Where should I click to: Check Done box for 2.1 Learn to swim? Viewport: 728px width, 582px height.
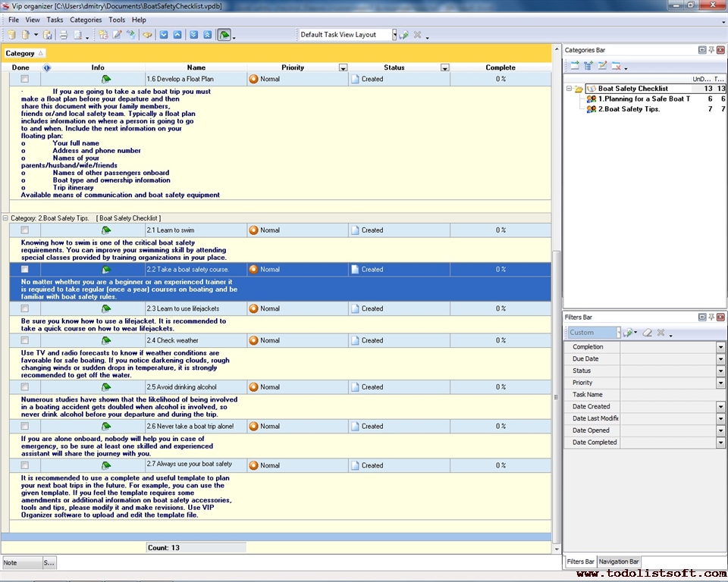tap(25, 230)
